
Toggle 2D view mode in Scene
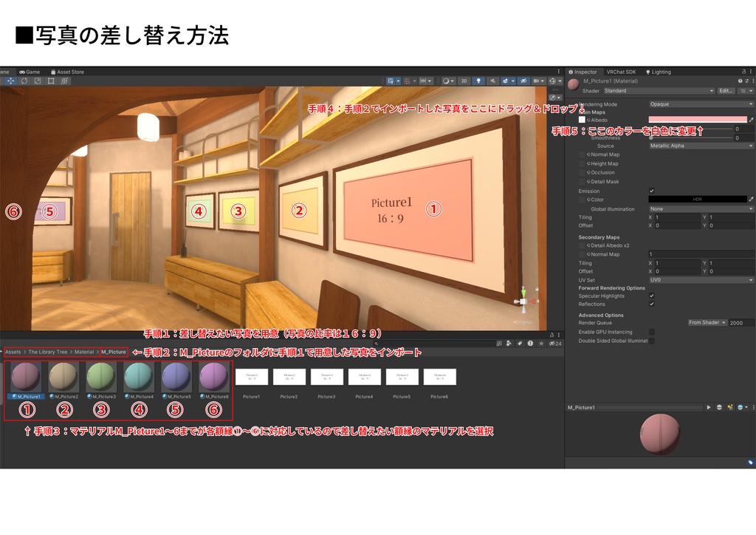click(464, 81)
